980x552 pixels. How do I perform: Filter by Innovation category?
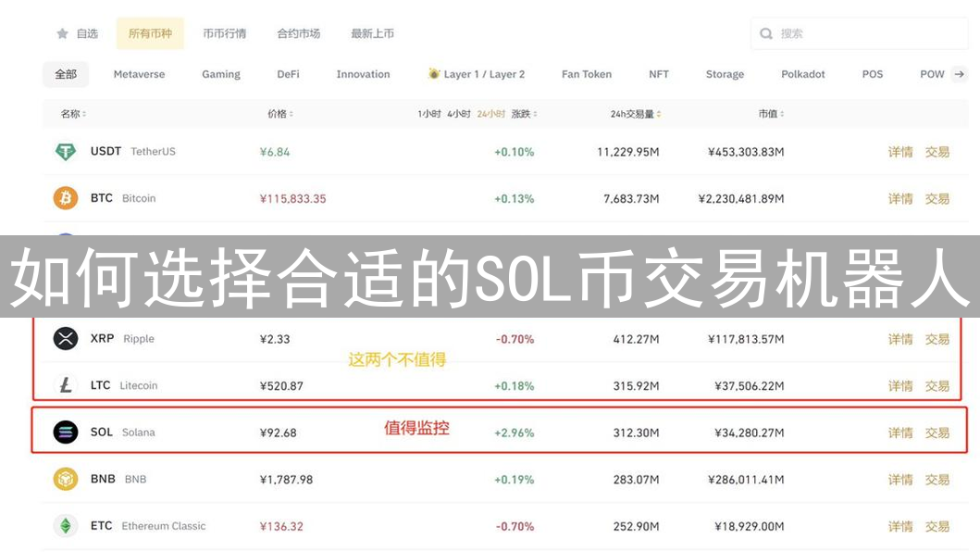[363, 74]
